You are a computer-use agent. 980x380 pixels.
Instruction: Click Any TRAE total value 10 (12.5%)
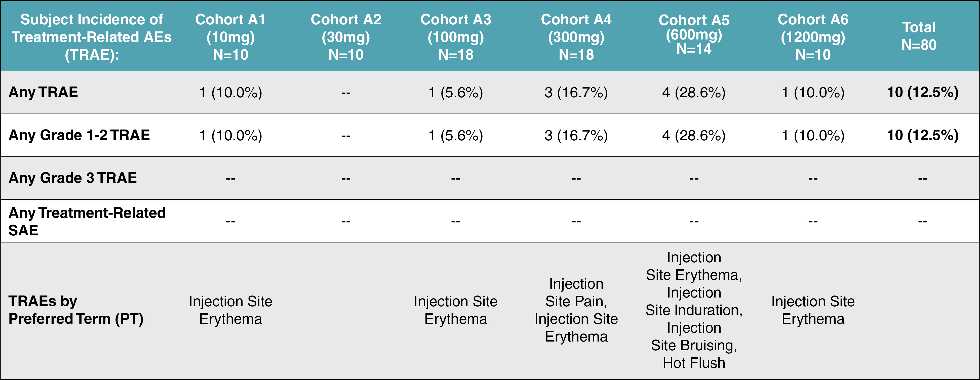click(923, 93)
